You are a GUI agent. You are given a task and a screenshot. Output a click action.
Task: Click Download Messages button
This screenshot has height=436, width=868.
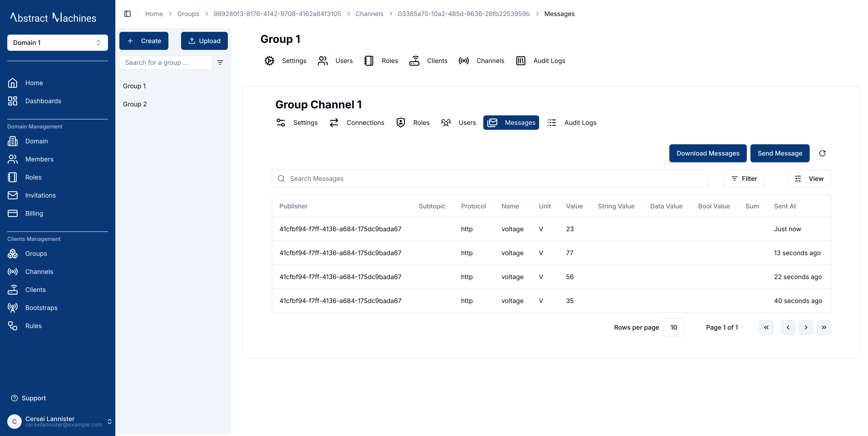click(x=708, y=153)
